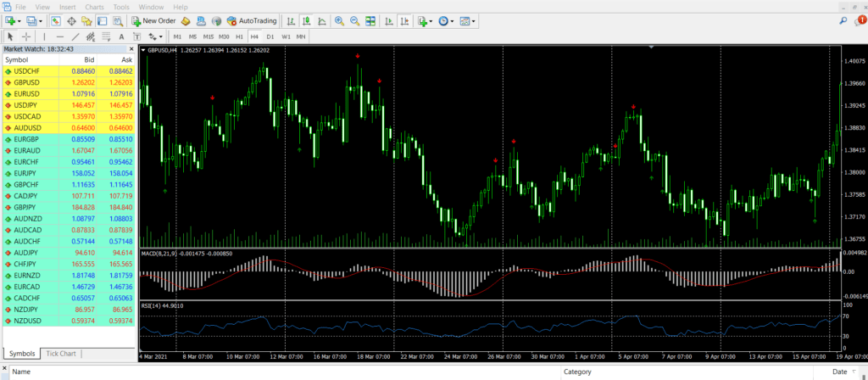This screenshot has height=380, width=868.
Task: Select the Horizontal Line tool
Action: point(60,36)
